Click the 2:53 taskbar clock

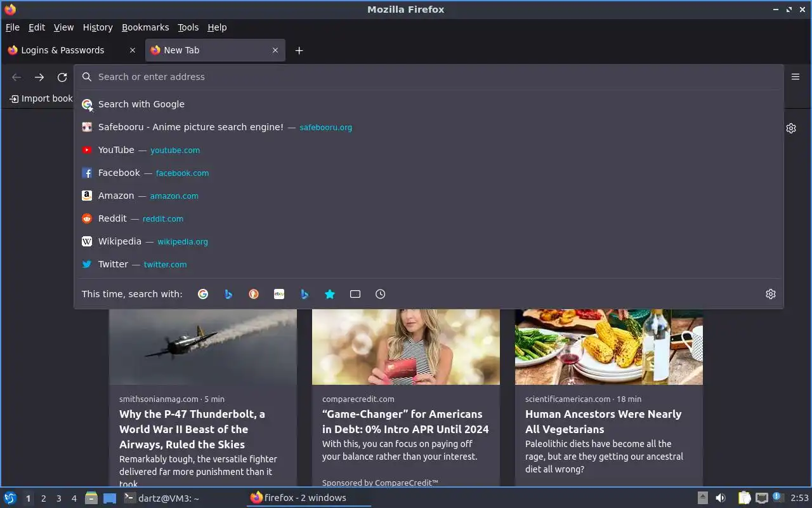coord(800,498)
